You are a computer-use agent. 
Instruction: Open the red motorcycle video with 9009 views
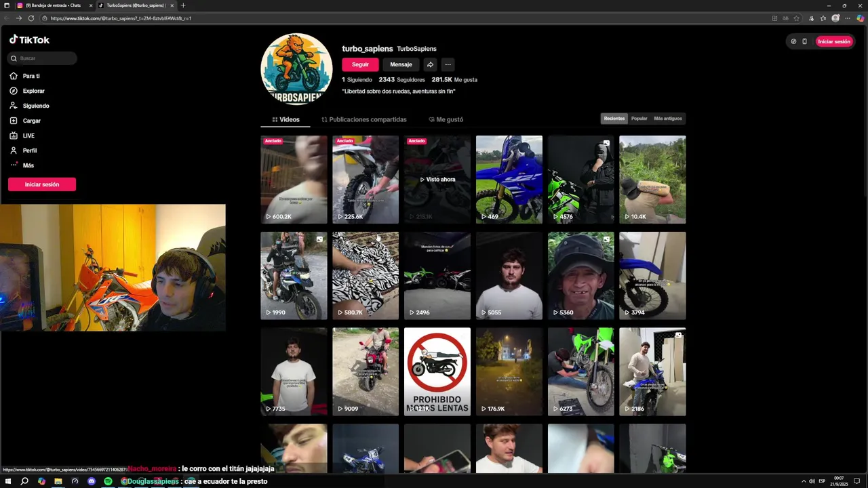[x=366, y=372]
